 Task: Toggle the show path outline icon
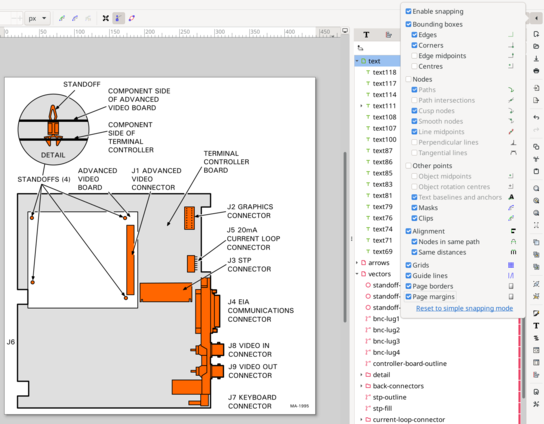point(132,18)
